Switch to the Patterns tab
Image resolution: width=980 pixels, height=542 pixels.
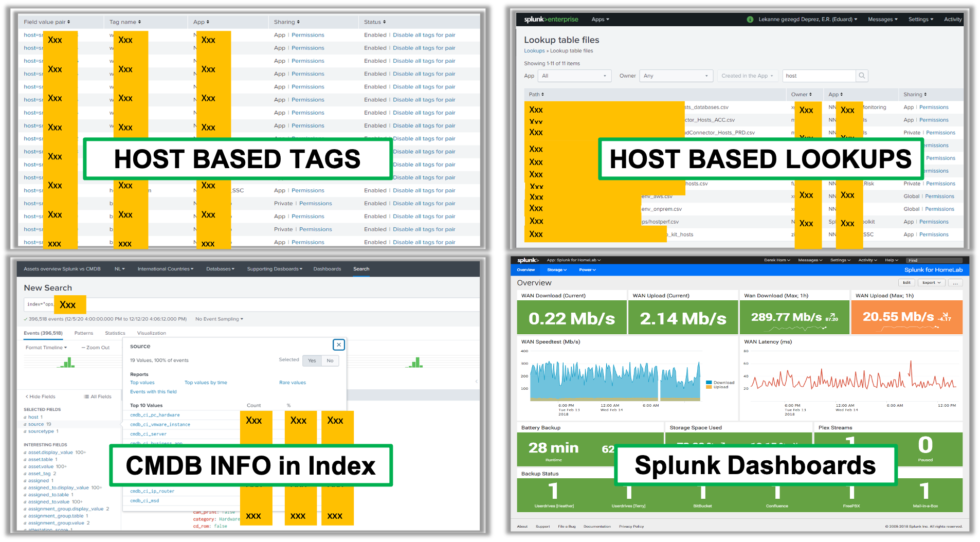point(84,333)
